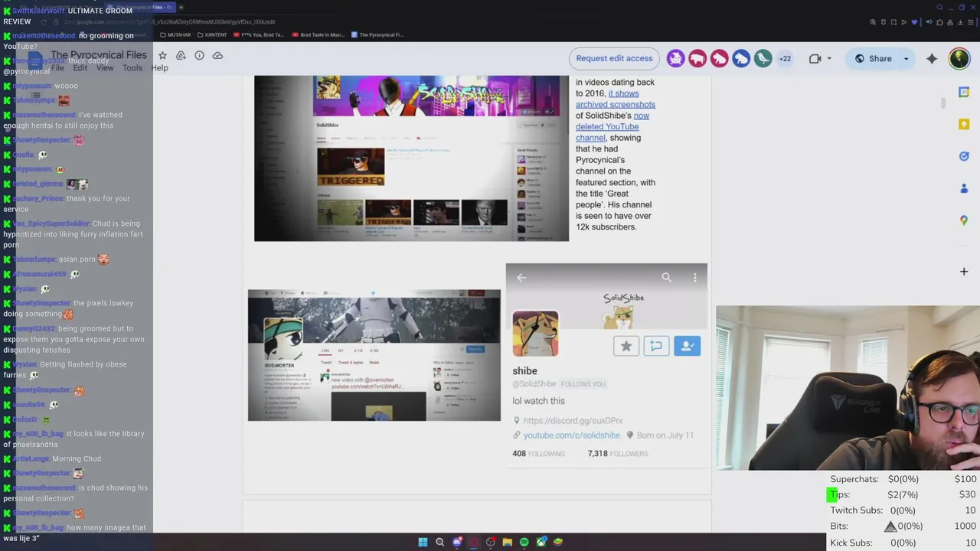Open Discord from the taskbar
980x551 pixels.
click(x=457, y=542)
